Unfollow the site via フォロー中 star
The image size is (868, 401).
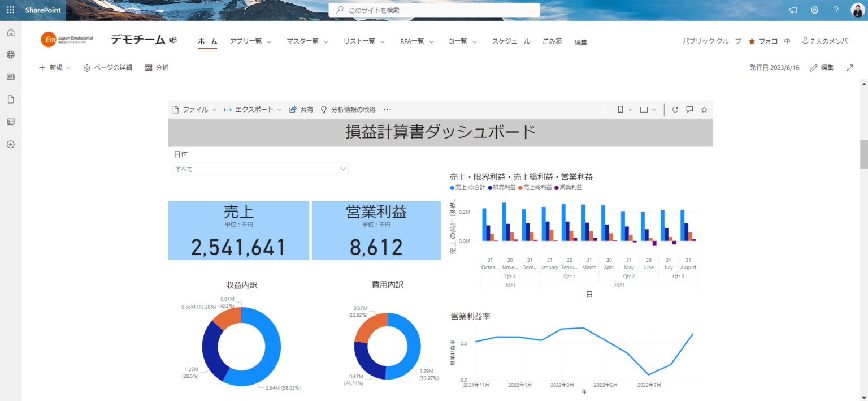coord(769,41)
